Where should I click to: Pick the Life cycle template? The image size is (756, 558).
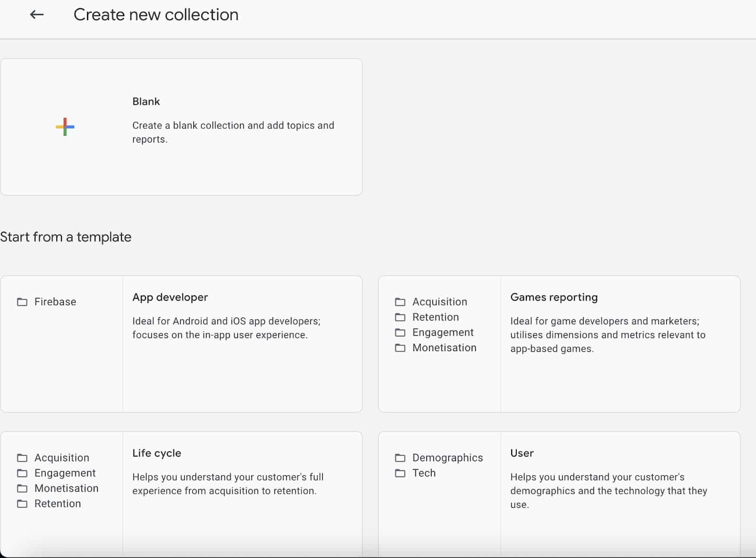point(156,453)
